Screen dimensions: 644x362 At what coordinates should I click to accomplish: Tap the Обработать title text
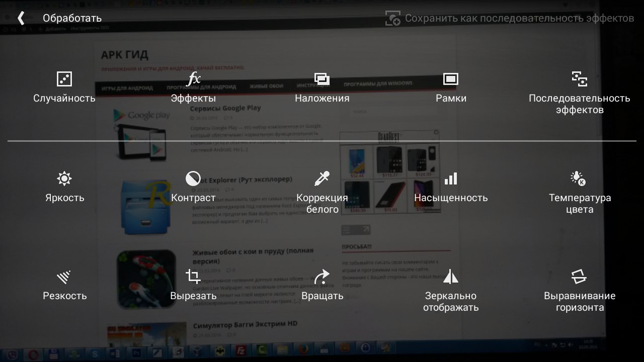[72, 19]
